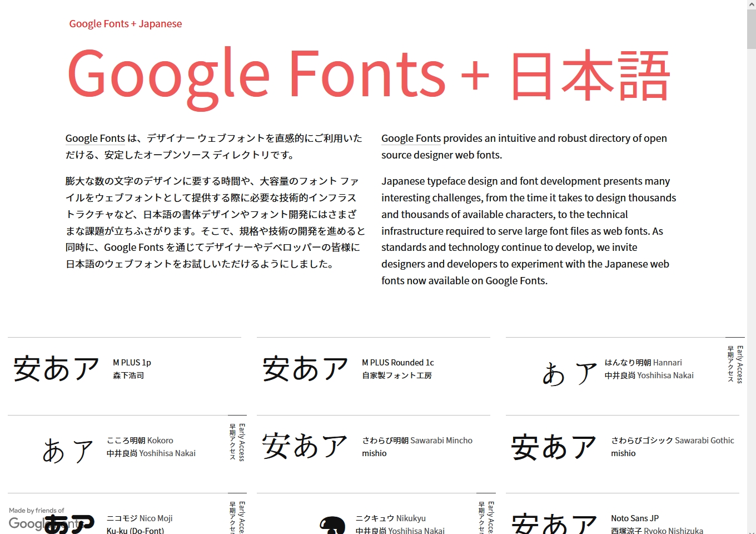Click author 中井良尚 Yoshihisa Nakai under Kokoro
Image resolution: width=756 pixels, height=534 pixels.
[151, 453]
